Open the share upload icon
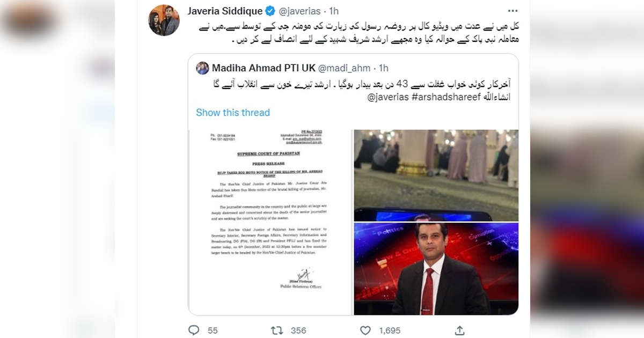 click(460, 329)
